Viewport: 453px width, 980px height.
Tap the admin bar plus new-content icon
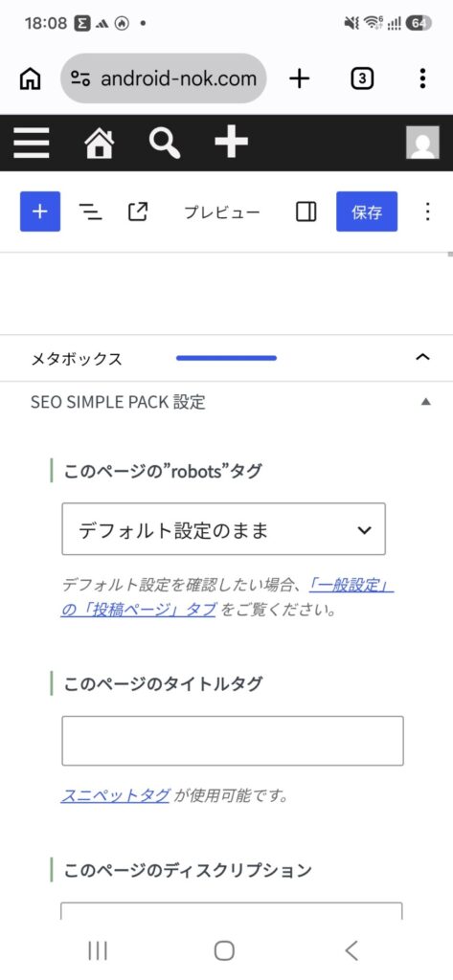tap(232, 142)
